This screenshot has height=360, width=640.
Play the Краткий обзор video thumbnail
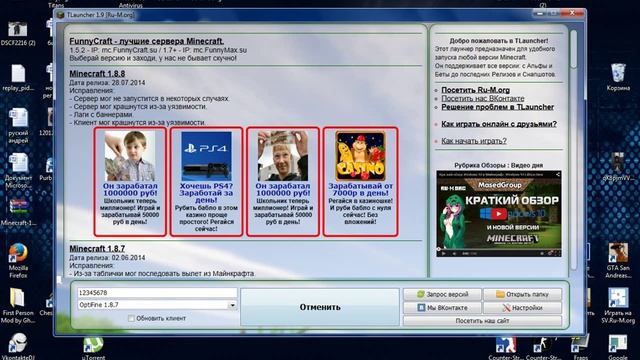tap(498, 214)
